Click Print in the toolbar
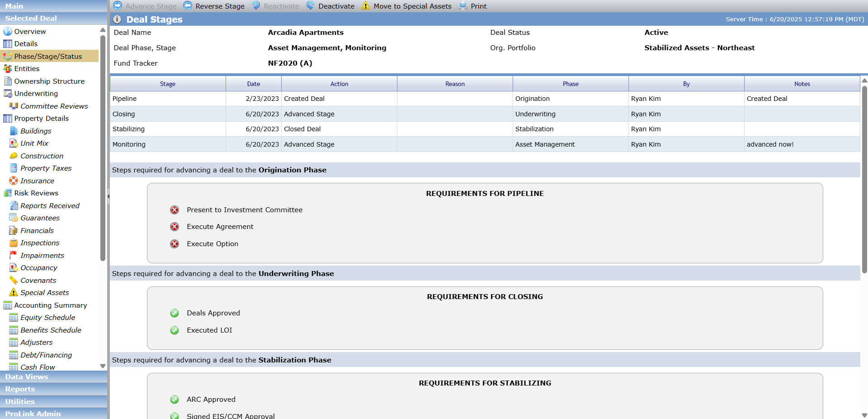Viewport: 868px width, 419px height. pos(473,6)
